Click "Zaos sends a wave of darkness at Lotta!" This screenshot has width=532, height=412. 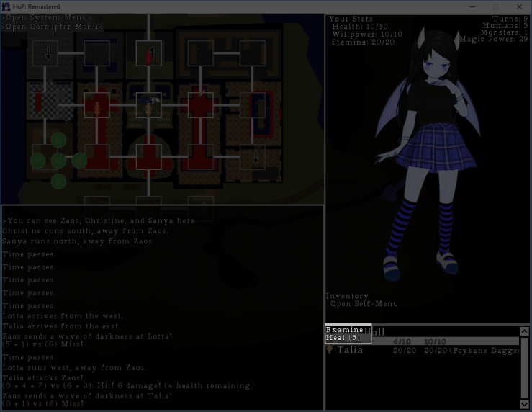88,336
